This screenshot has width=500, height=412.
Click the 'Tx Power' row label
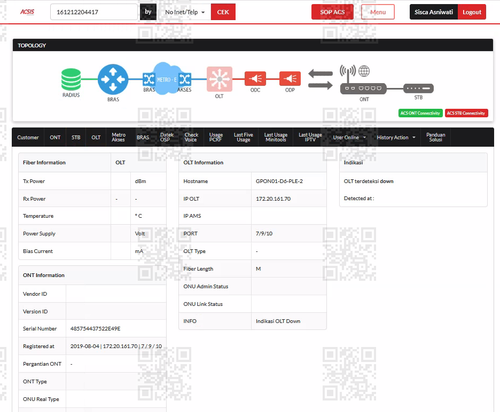pyautogui.click(x=34, y=181)
